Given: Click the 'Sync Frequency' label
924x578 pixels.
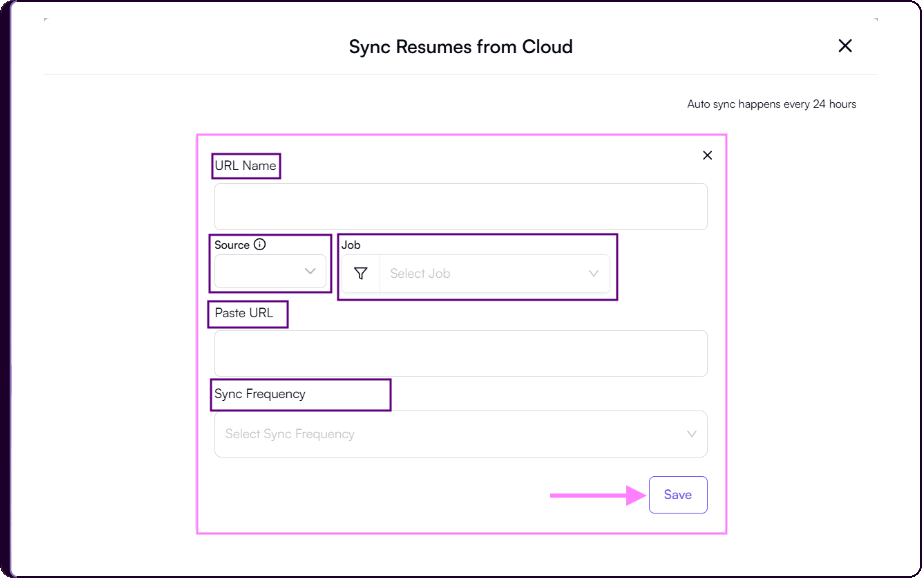Looking at the screenshot, I should point(260,394).
